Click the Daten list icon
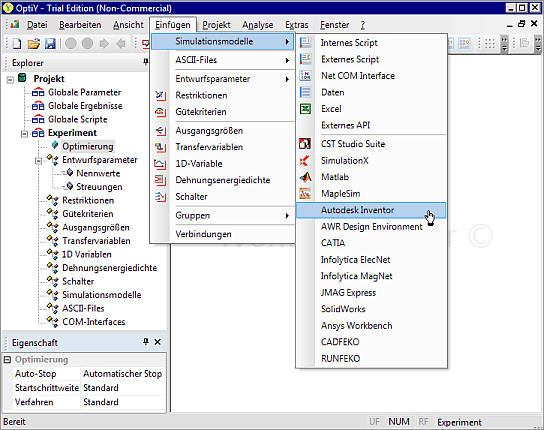This screenshot has width=544, height=430. pos(305,92)
